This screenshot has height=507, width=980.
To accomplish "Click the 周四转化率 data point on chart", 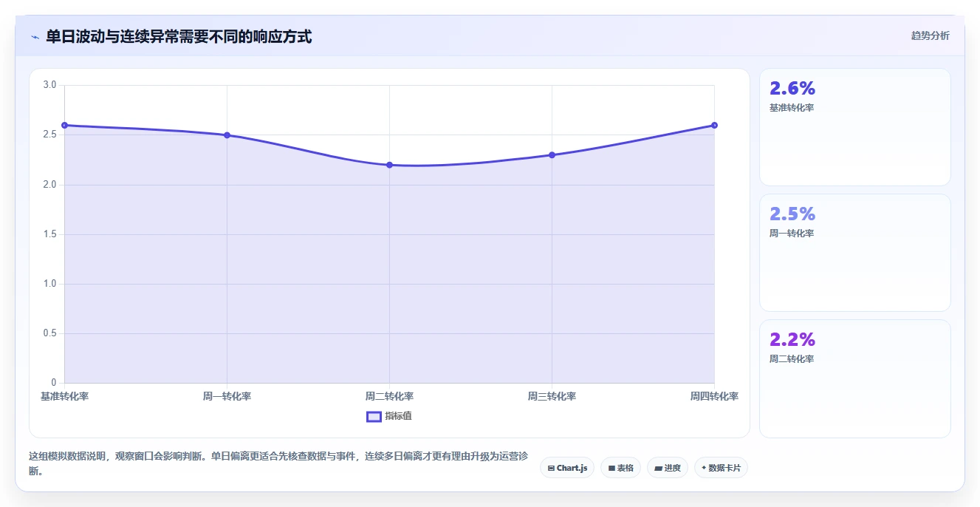I will [714, 125].
